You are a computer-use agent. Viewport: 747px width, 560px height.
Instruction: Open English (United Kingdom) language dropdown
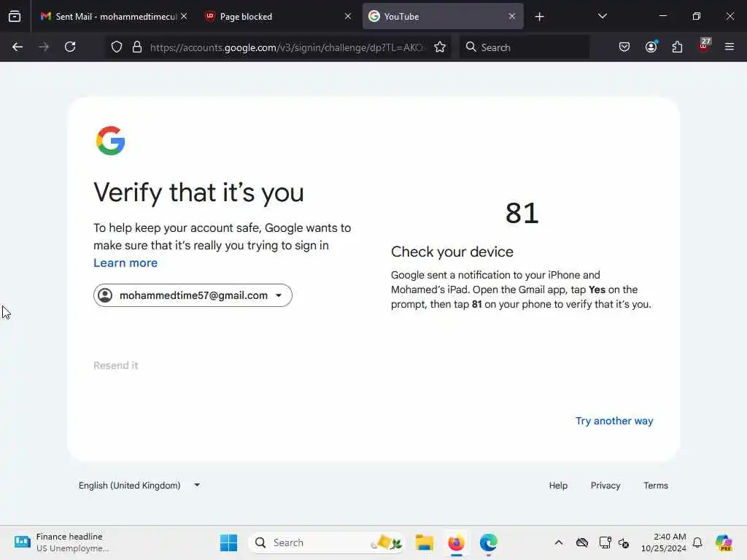(139, 485)
